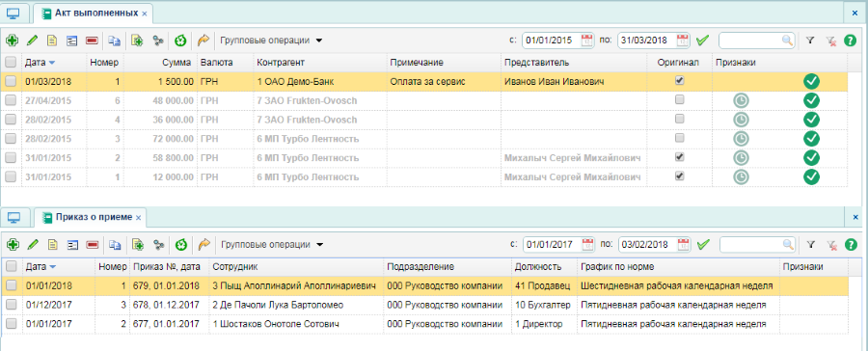Click the green refresh icon in the Акт выполненных toolbar
The image size is (868, 351).
(x=180, y=40)
